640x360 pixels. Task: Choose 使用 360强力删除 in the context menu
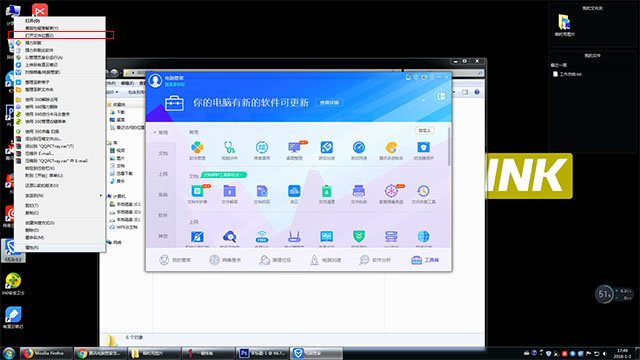click(x=60, y=107)
